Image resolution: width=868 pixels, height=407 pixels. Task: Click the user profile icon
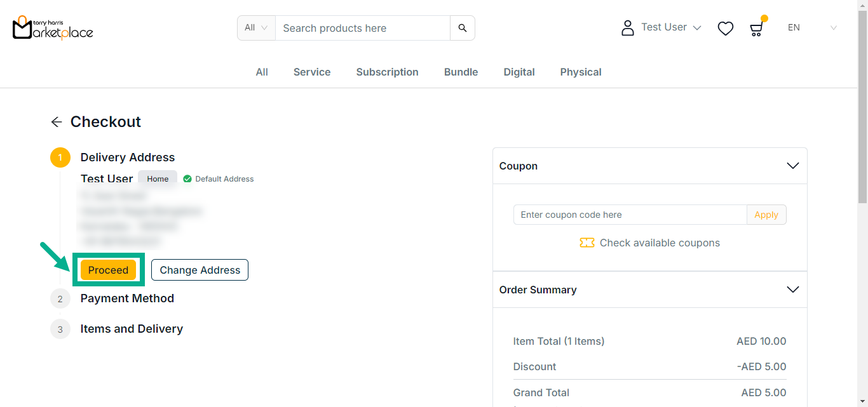(x=628, y=28)
